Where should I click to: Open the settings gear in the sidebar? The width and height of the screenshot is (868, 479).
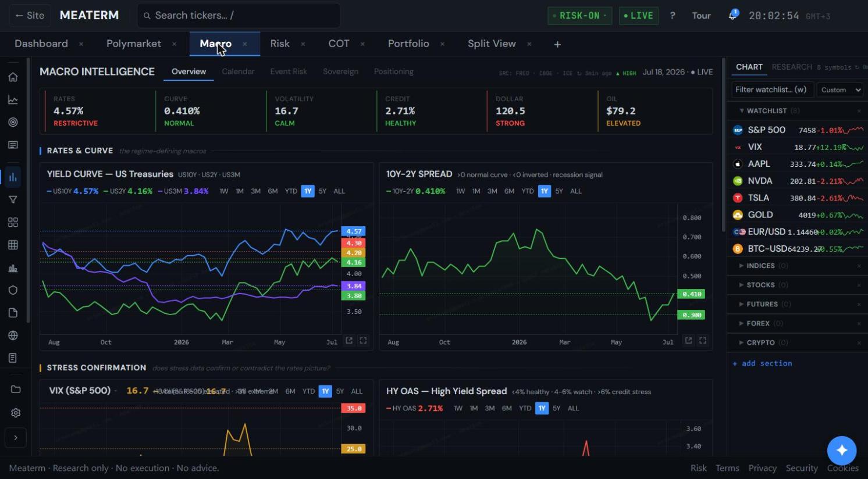(16, 413)
